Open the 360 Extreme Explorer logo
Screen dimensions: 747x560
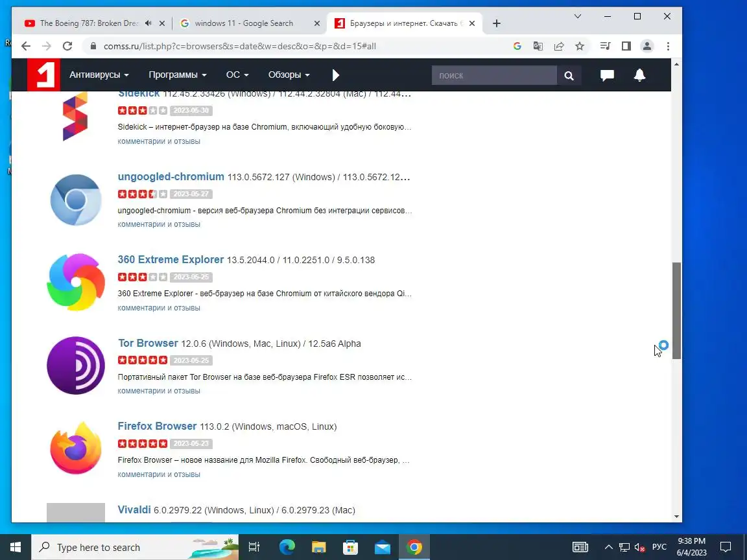click(x=76, y=283)
